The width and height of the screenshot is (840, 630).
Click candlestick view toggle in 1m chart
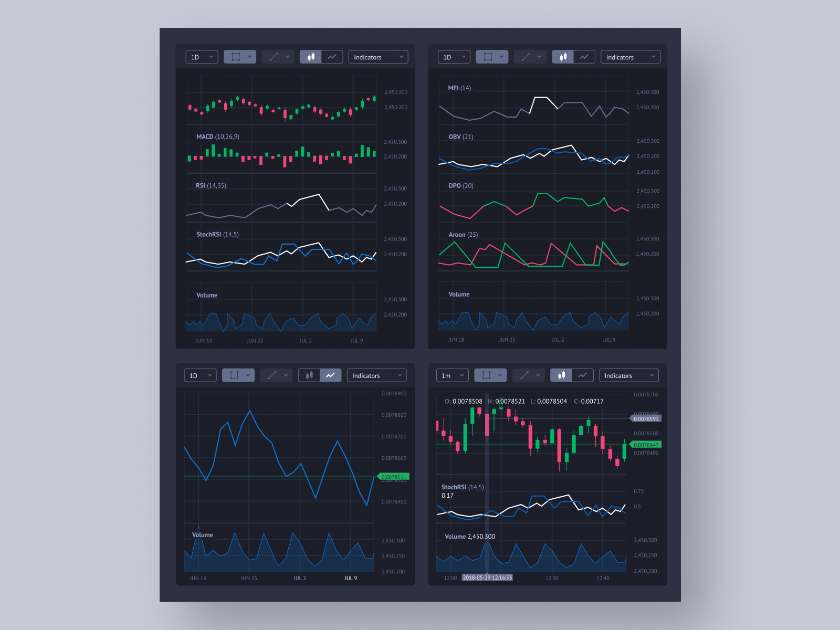click(561, 375)
